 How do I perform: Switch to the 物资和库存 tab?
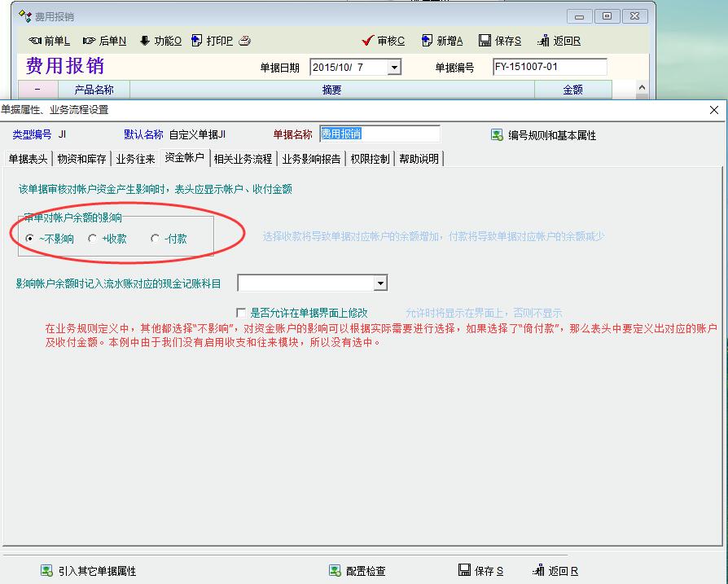pyautogui.click(x=81, y=159)
